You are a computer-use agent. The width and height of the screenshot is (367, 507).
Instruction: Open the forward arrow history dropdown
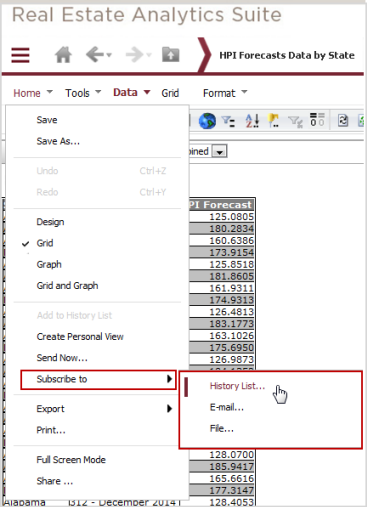tap(149, 55)
